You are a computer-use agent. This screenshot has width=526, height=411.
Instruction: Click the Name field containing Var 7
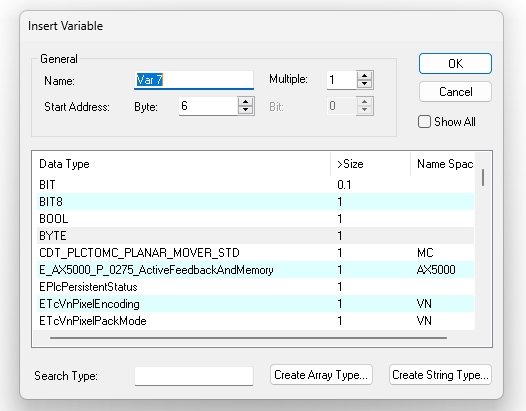194,80
